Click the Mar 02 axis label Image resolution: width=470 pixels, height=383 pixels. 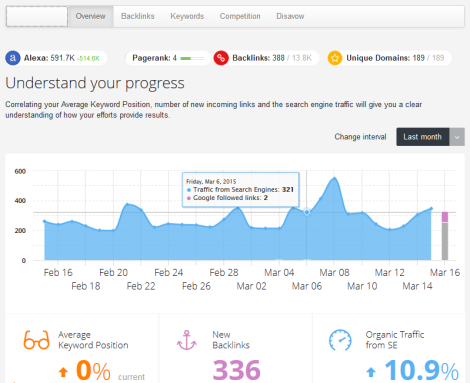252,286
